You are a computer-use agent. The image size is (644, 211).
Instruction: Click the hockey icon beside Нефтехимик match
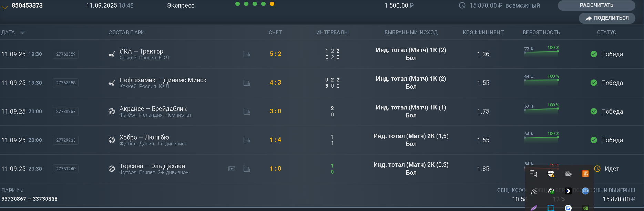tap(112, 83)
